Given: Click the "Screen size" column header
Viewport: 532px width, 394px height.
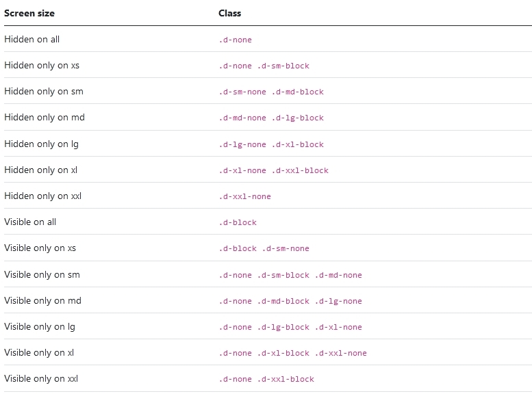Looking at the screenshot, I should (29, 13).
